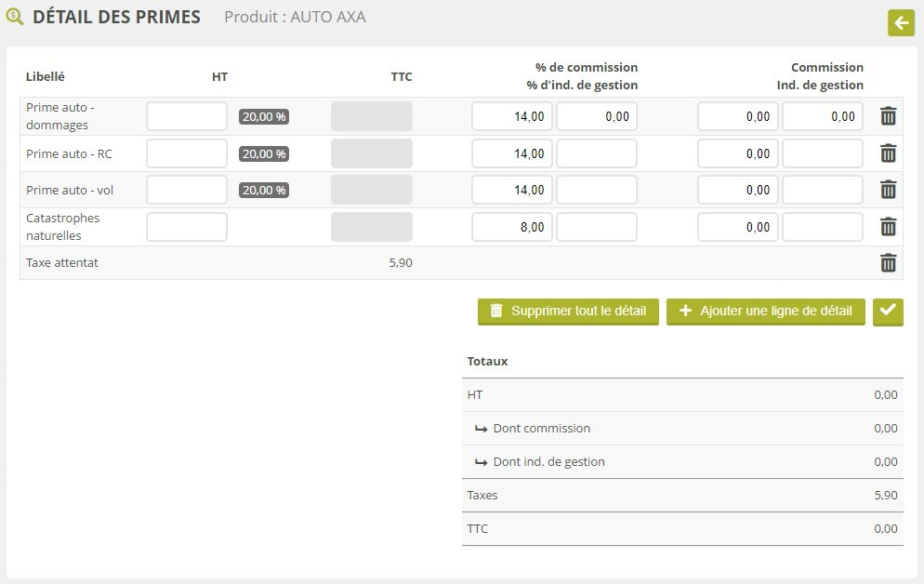Delete the Prime auto - vol line
The height and width of the screenshot is (584, 924).
pos(888,190)
